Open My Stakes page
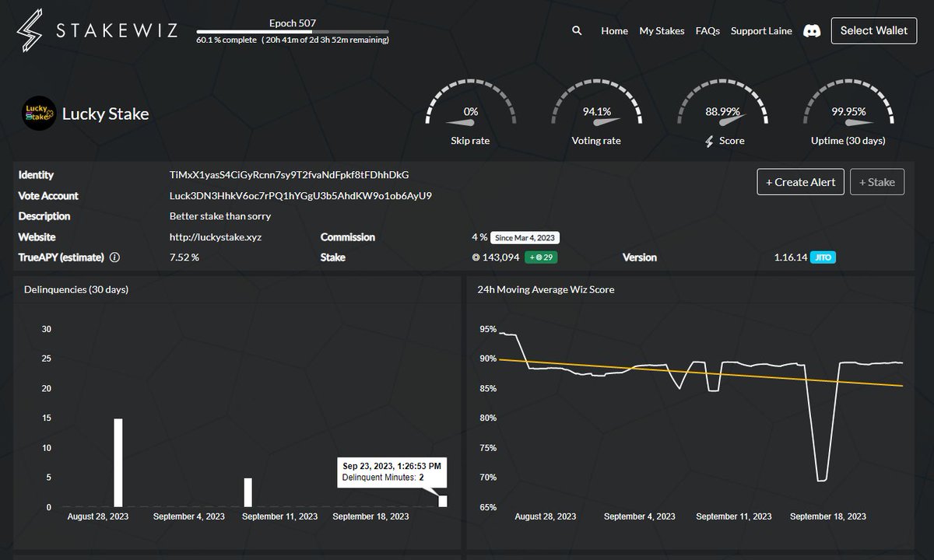 [662, 31]
